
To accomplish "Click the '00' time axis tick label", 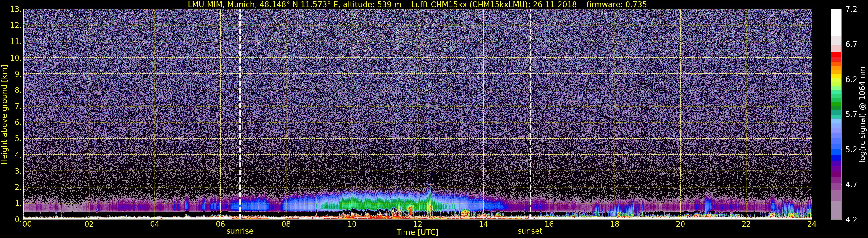I will (27, 224).
